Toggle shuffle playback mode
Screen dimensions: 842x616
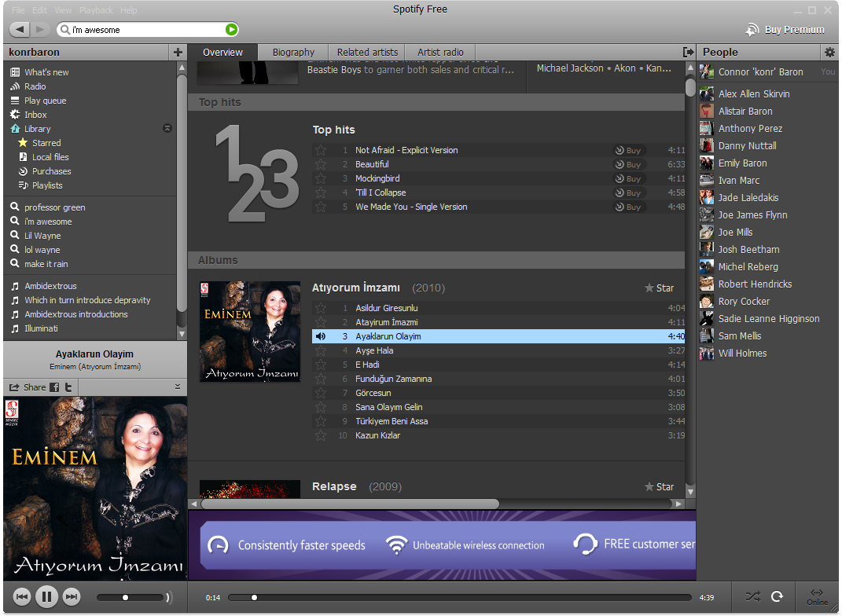(x=752, y=596)
